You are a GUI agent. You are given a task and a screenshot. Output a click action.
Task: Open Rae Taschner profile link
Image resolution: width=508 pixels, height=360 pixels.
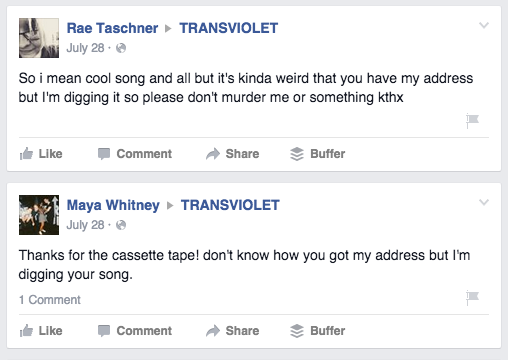[112, 28]
